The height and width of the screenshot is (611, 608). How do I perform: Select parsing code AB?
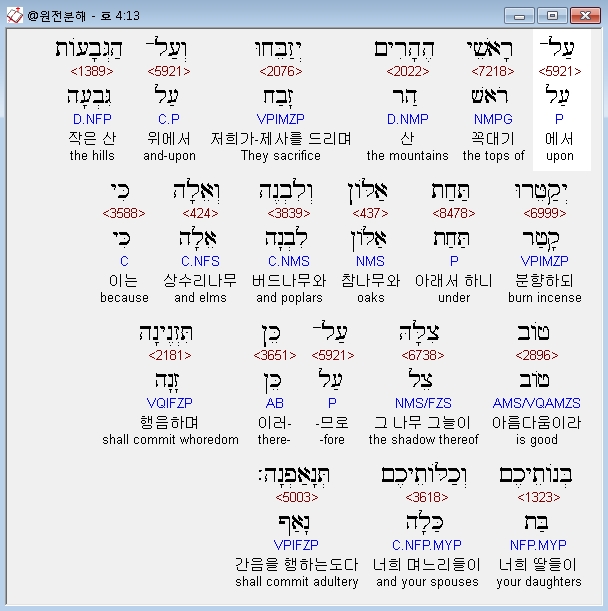(x=275, y=403)
